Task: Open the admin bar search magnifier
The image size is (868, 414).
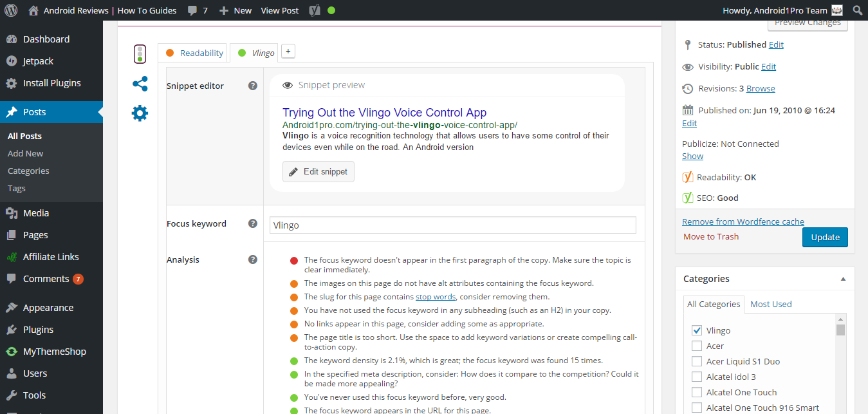Action: click(857, 10)
